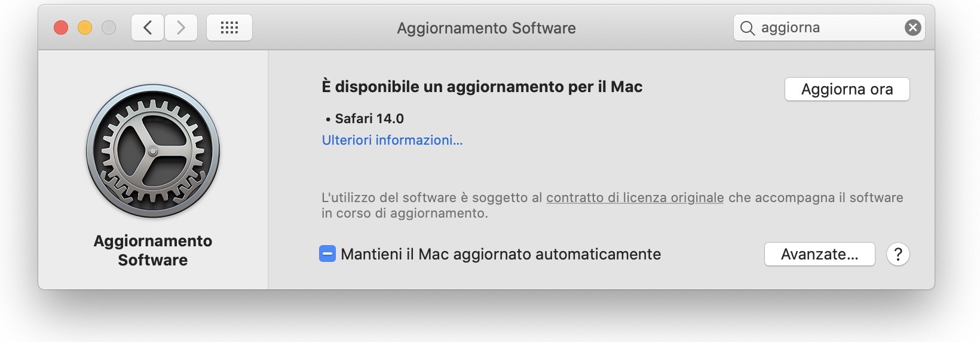This screenshot has height=342, width=980.
Task: Open the 'contratto di licenza originale' link
Action: 635,198
